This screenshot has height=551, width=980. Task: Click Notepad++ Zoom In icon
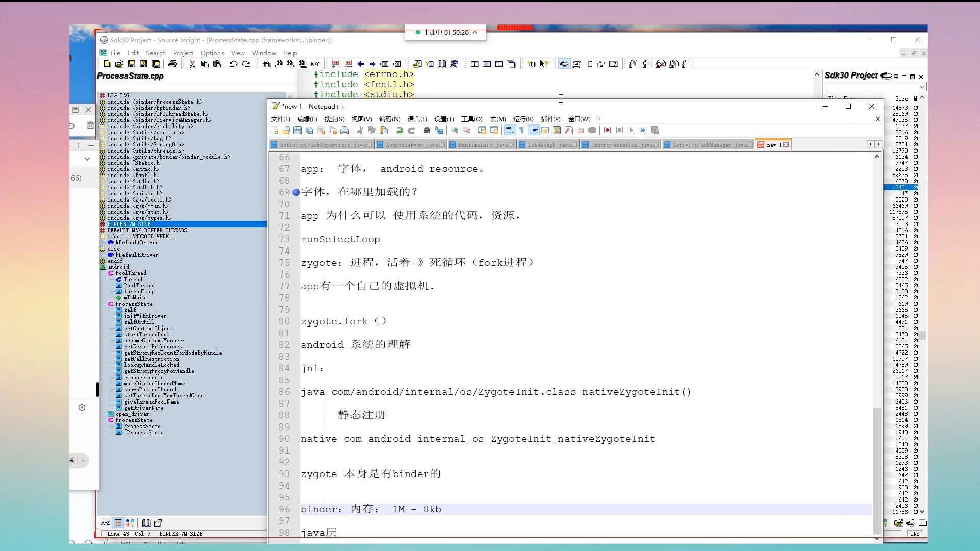tap(454, 131)
